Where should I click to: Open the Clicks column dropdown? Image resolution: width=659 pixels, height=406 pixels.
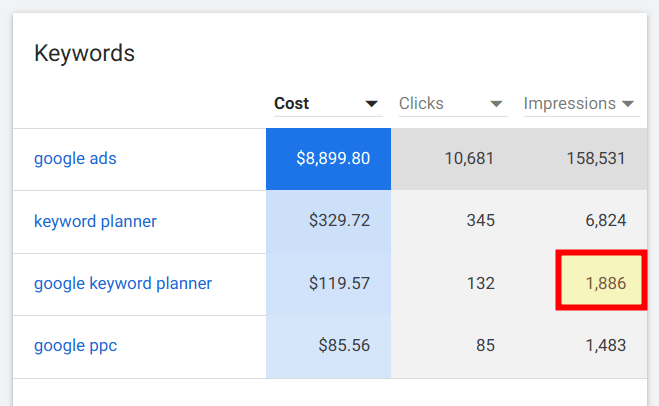pyautogui.click(x=453, y=104)
